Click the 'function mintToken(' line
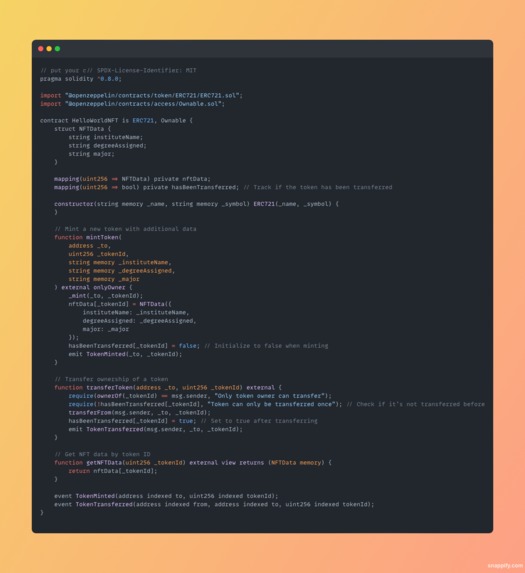This screenshot has height=573, width=525. pos(88,237)
